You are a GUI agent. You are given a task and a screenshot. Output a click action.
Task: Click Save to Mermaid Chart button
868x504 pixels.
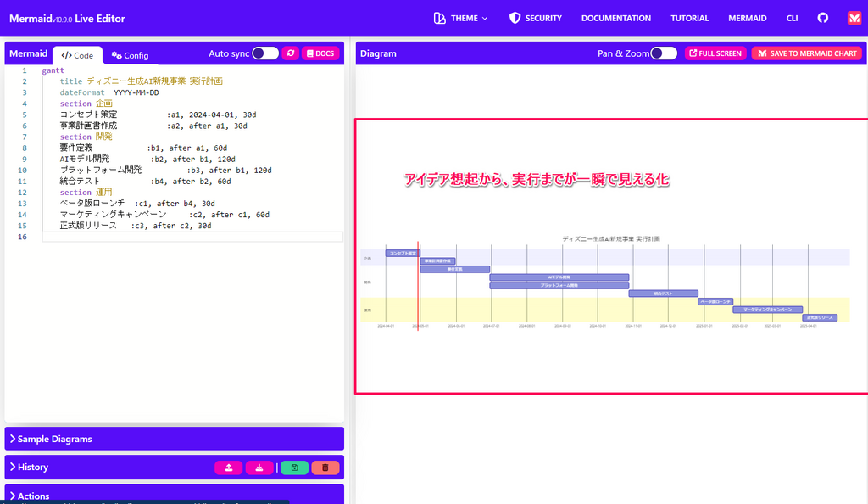[807, 53]
